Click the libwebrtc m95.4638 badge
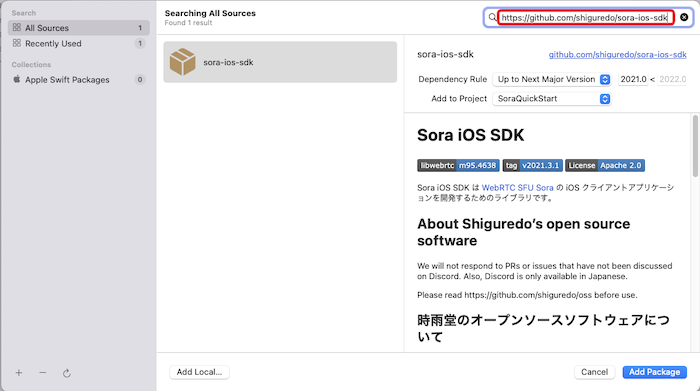 [458, 166]
